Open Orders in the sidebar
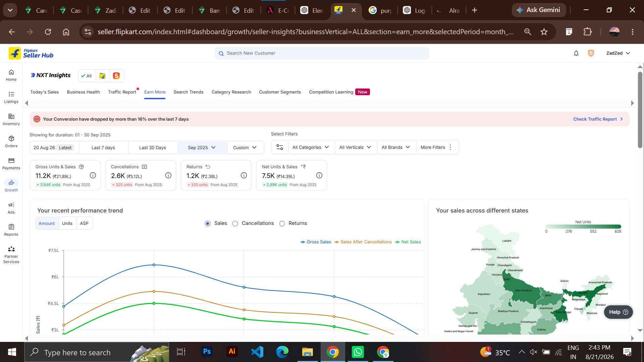The height and width of the screenshot is (362, 644). [x=11, y=142]
